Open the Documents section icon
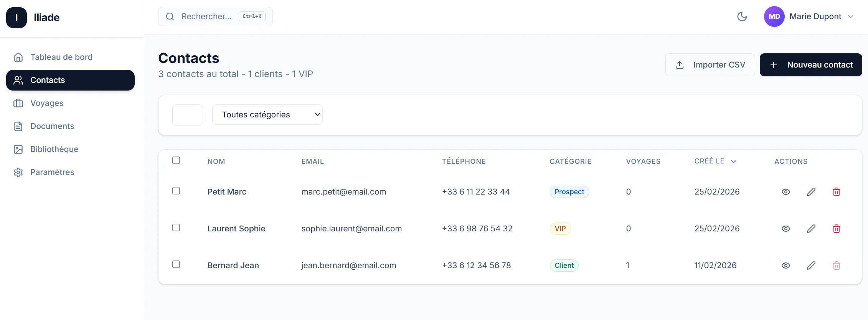The width and height of the screenshot is (868, 320). tap(18, 126)
